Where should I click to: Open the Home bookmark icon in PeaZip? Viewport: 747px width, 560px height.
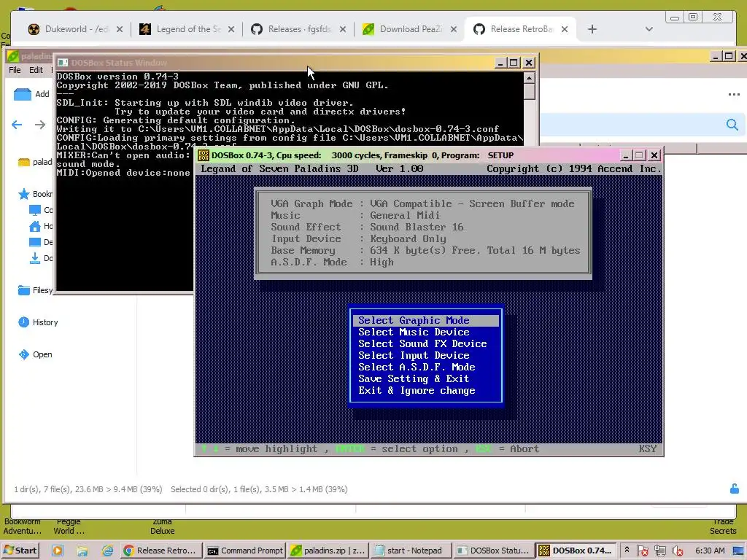point(35,226)
